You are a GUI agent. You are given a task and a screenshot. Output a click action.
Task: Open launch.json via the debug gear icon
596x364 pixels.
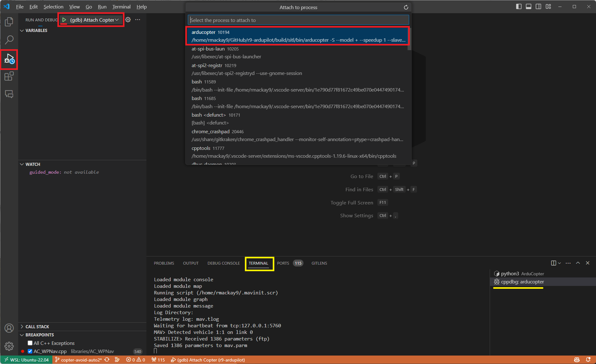coord(128,19)
